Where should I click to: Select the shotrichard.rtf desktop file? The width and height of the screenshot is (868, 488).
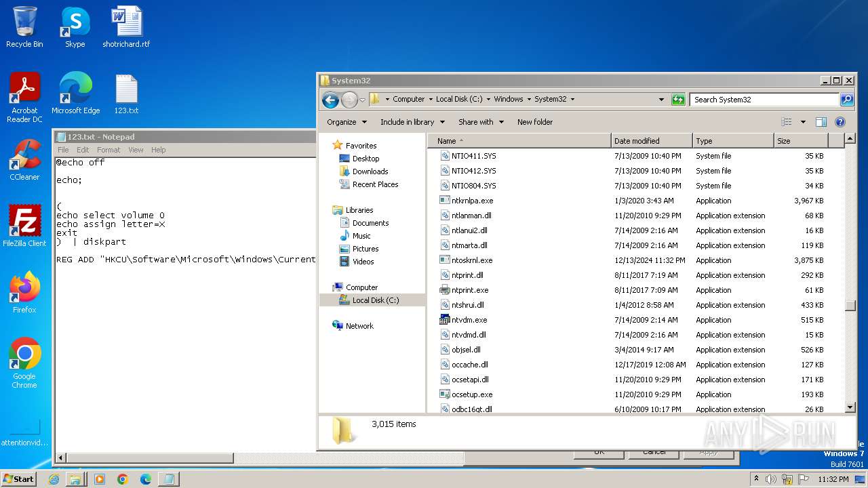click(126, 27)
